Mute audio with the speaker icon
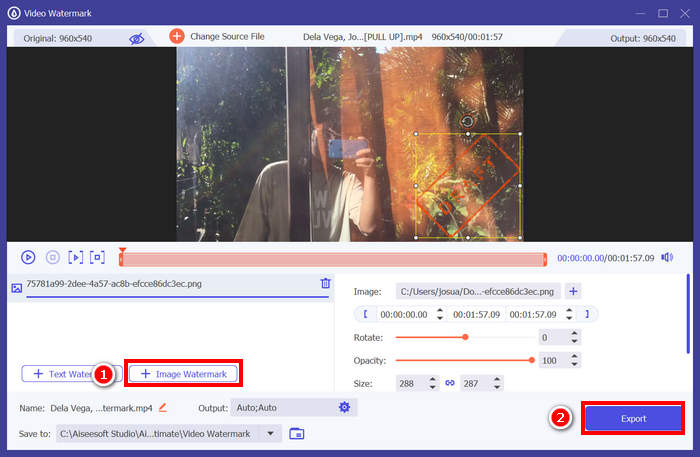Image resolution: width=700 pixels, height=457 pixels. 667,257
